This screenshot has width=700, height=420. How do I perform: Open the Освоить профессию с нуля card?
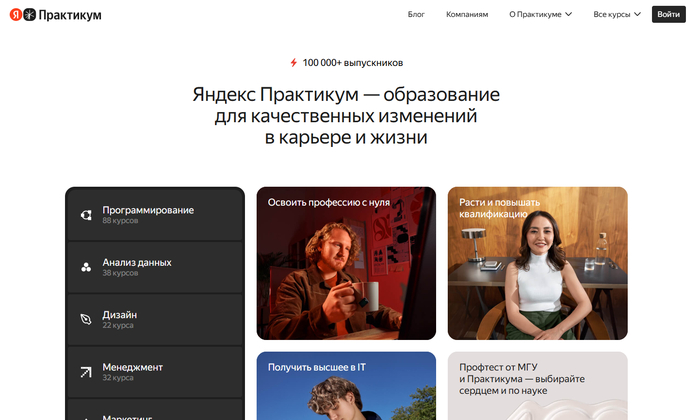pos(346,264)
